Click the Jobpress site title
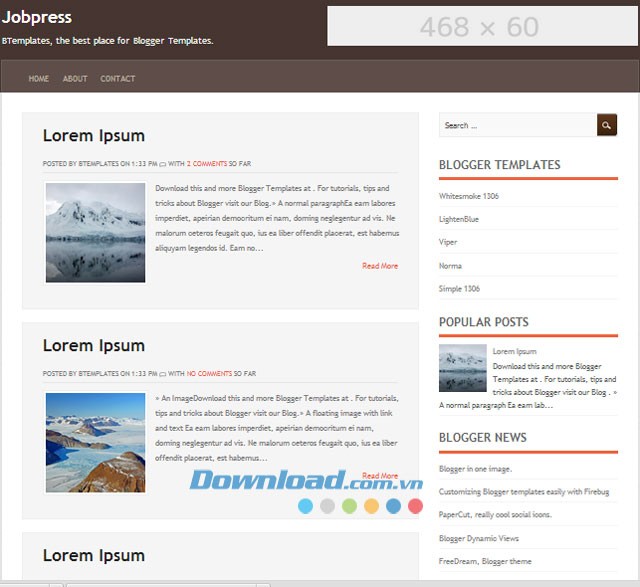The width and height of the screenshot is (640, 587). (x=37, y=17)
